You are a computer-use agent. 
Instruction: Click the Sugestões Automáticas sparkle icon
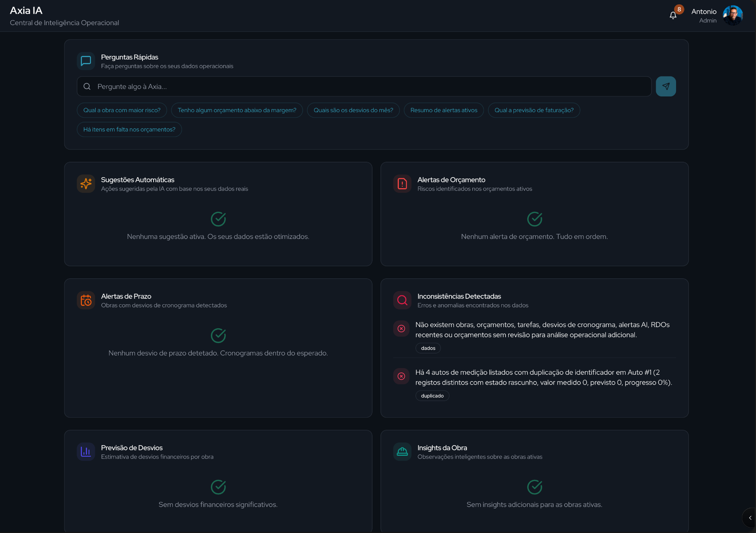click(x=86, y=184)
